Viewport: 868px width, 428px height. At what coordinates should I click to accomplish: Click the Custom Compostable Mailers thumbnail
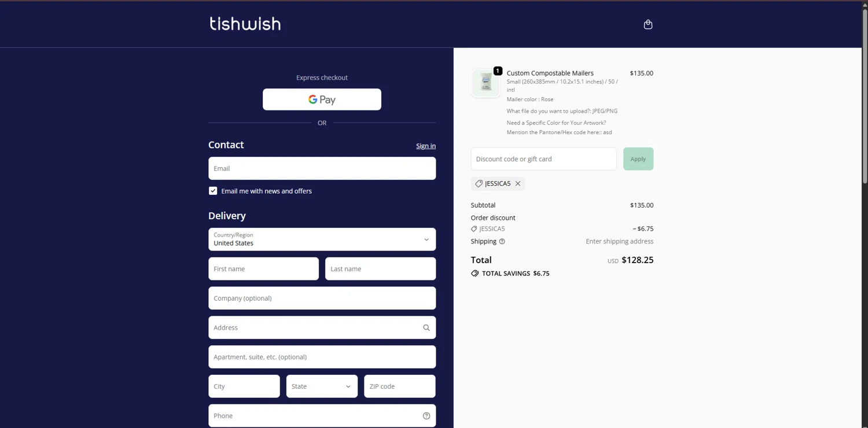[x=486, y=83]
